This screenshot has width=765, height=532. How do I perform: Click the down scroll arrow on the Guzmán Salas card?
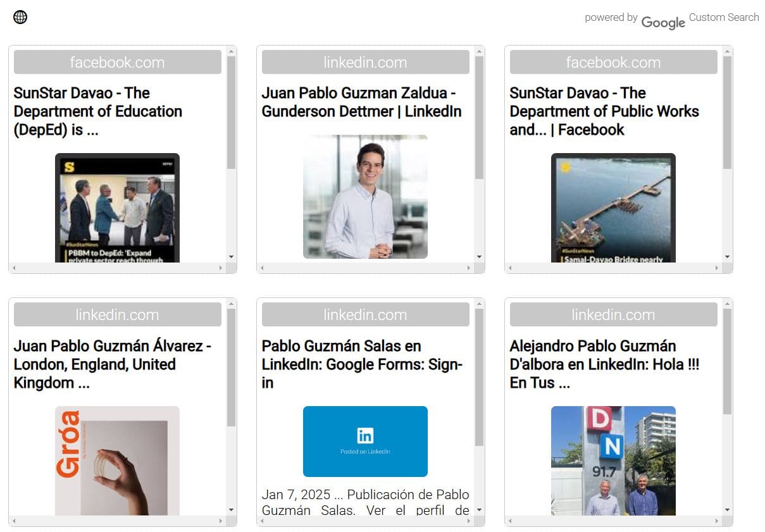tap(479, 510)
